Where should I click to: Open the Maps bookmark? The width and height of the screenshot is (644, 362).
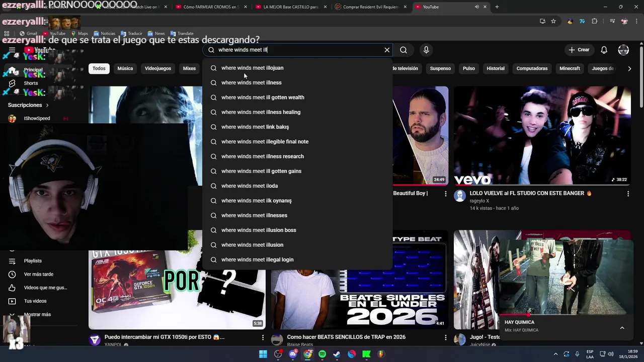[x=79, y=33]
